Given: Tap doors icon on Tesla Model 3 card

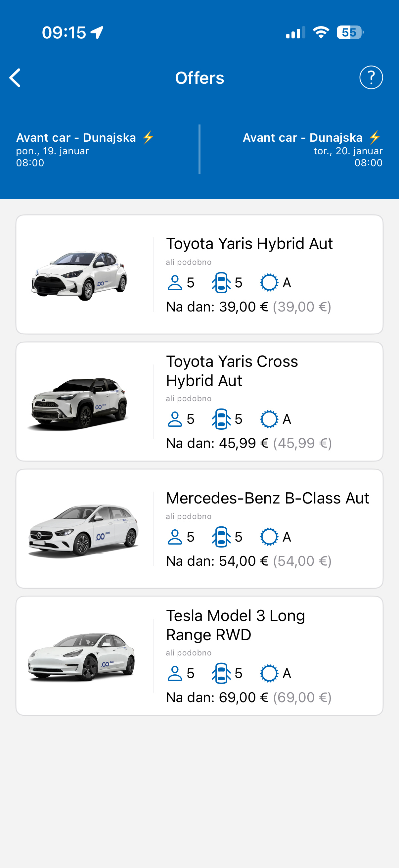Looking at the screenshot, I should click(x=221, y=673).
